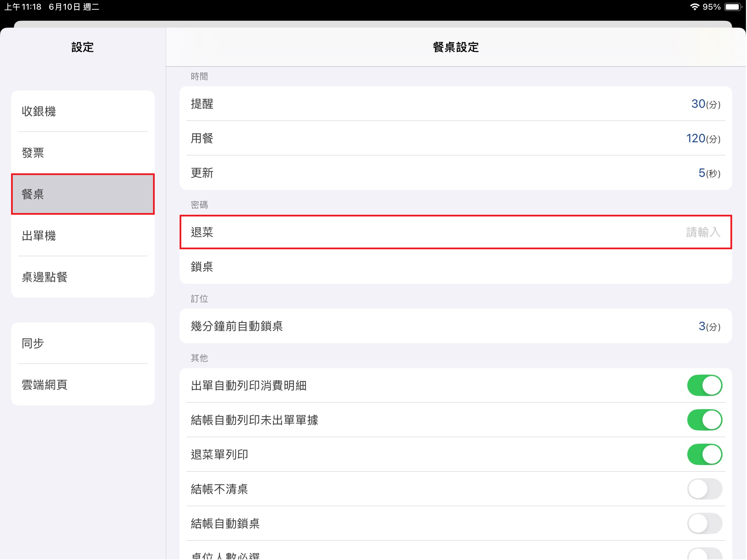Tap the Wi-Fi status icon
The image size is (747, 560).
coord(695,7)
